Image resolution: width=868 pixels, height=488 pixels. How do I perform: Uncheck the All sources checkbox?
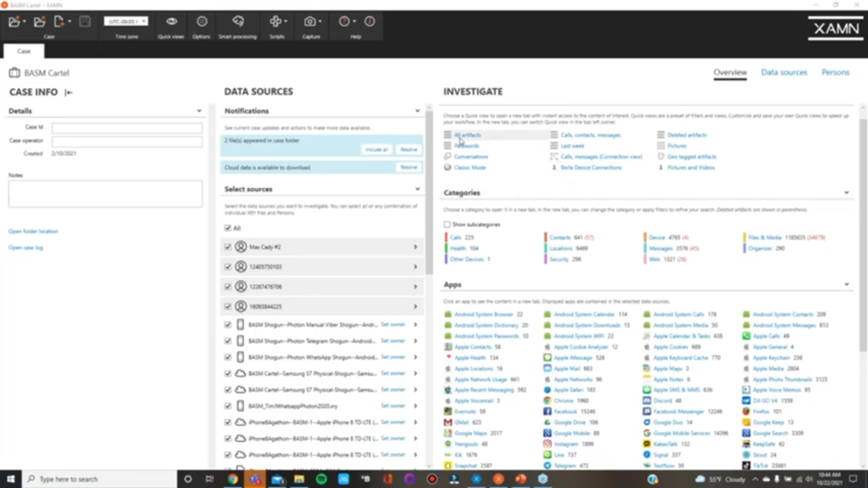coord(227,228)
